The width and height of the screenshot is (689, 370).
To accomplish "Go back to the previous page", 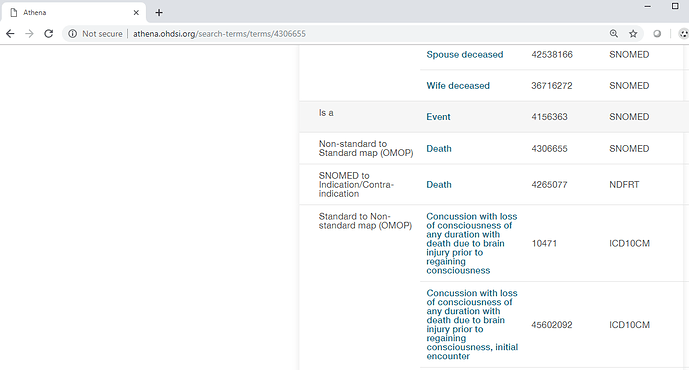I will point(10,34).
